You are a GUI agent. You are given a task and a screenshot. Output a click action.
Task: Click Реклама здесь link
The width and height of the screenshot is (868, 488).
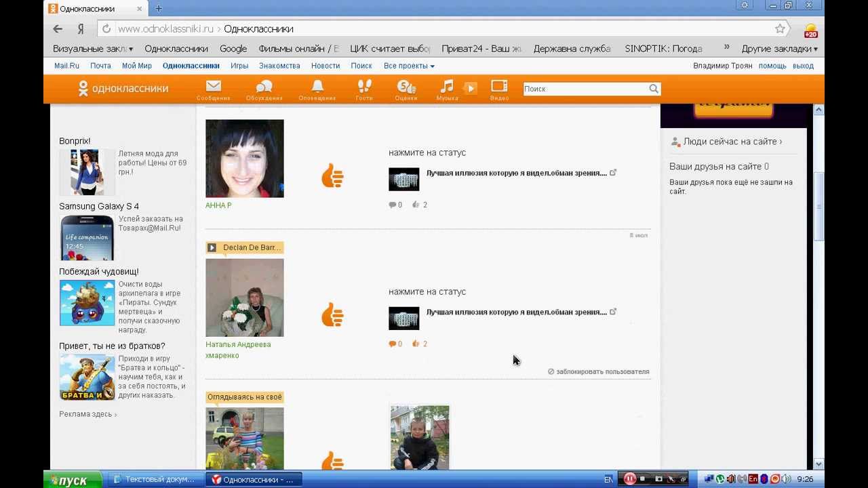point(87,414)
